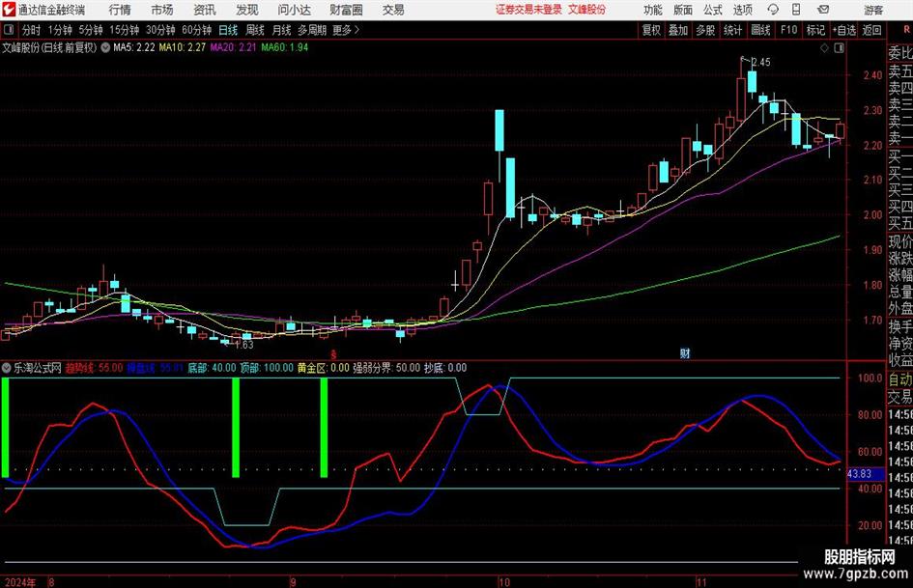Click the 趋势线: 55.00 indicator label
The width and height of the screenshot is (913, 588).
(94, 367)
